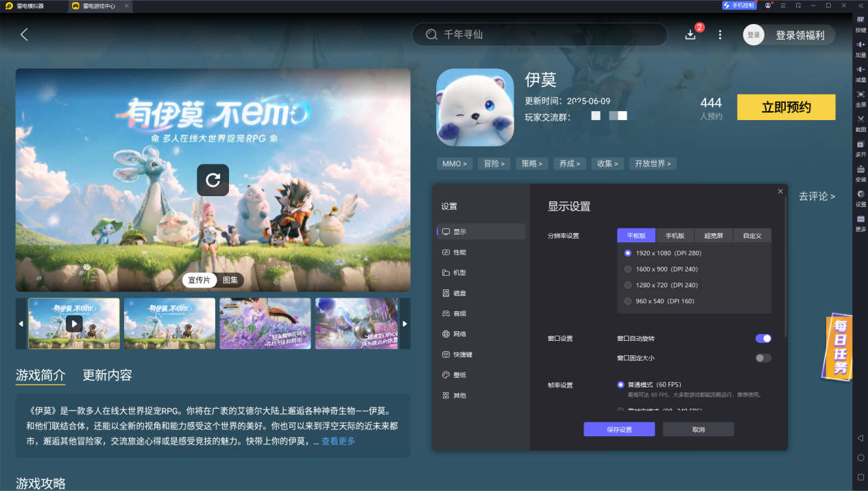Switch to 手机版 resolution tab
Viewport: 868px width, 491px height.
[x=675, y=235]
